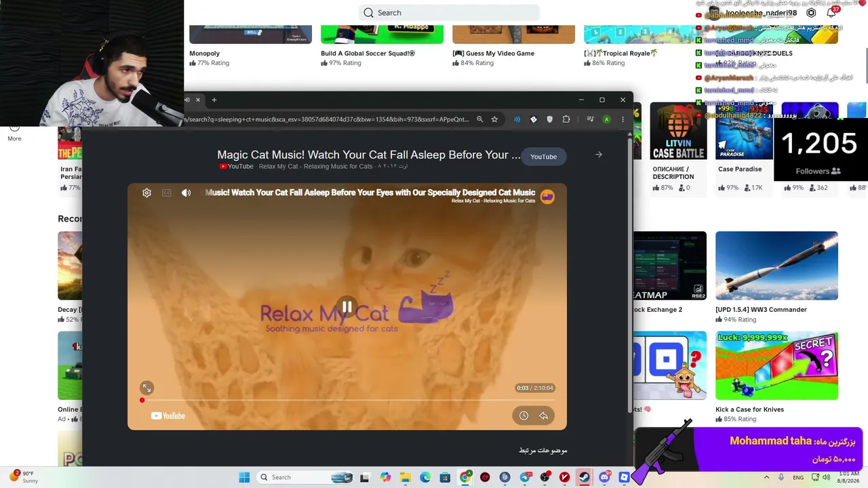
Task: Click the Windows taskbar search box
Action: tap(305, 477)
